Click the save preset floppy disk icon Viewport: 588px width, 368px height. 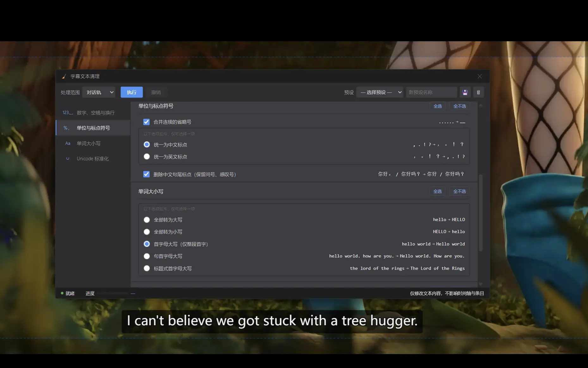tap(465, 92)
